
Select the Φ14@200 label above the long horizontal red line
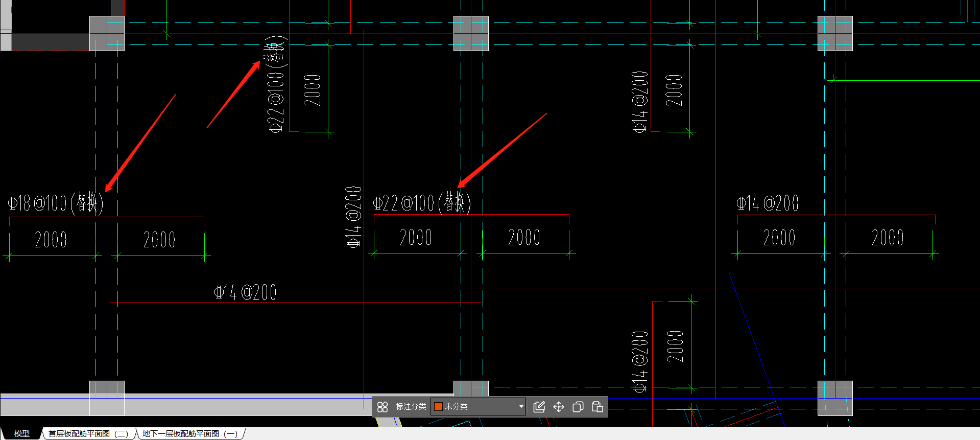click(x=245, y=292)
